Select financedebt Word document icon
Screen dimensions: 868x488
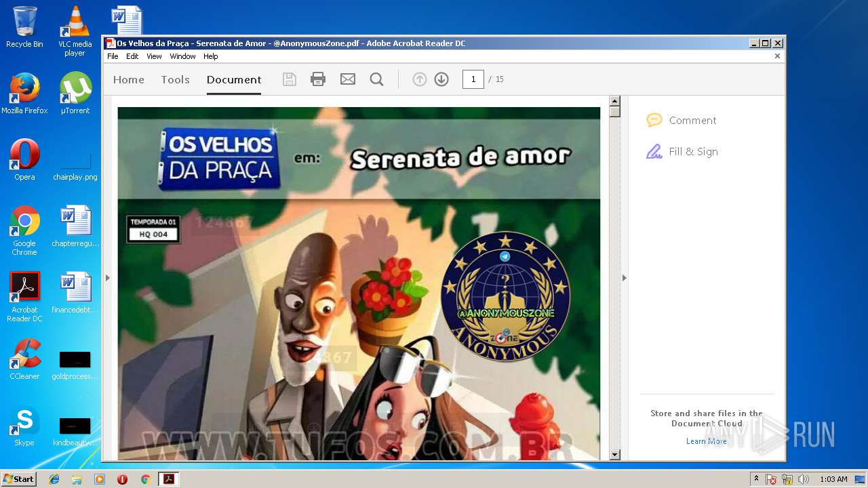pyautogui.click(x=75, y=293)
